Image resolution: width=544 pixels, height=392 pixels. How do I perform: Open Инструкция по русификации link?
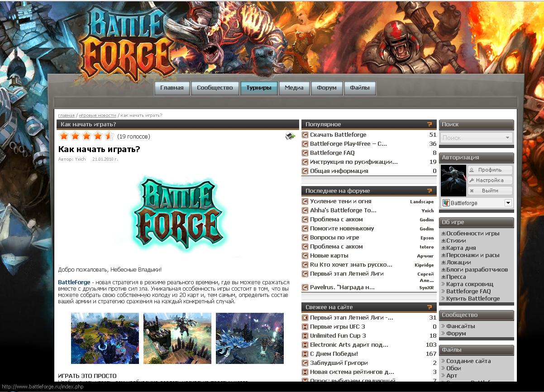point(354,162)
